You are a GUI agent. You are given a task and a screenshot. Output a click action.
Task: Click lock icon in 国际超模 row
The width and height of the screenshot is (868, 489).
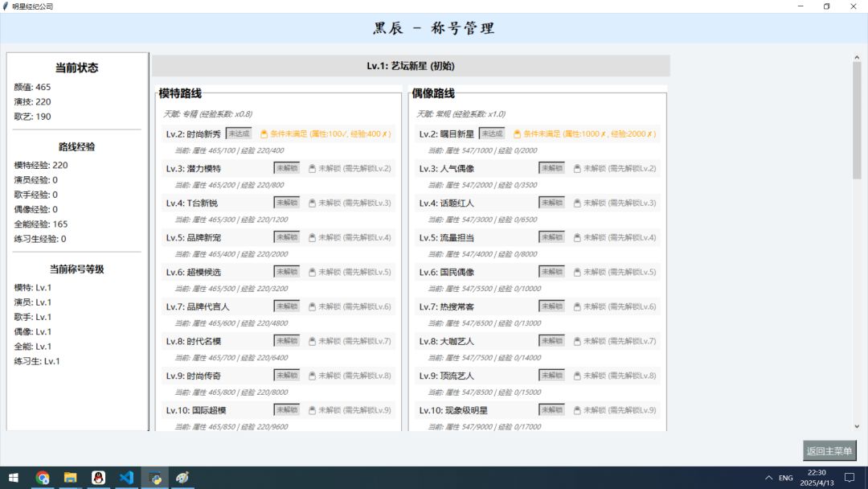(x=312, y=410)
